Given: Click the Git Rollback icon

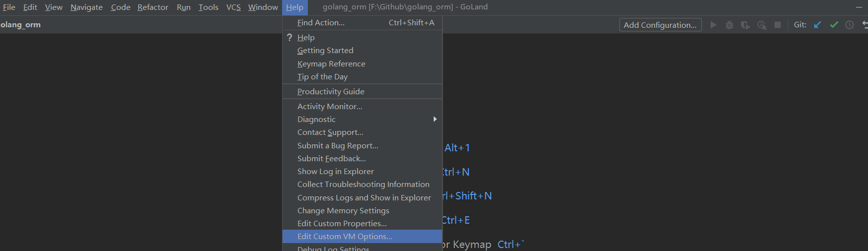Looking at the screenshot, I should click(x=865, y=25).
